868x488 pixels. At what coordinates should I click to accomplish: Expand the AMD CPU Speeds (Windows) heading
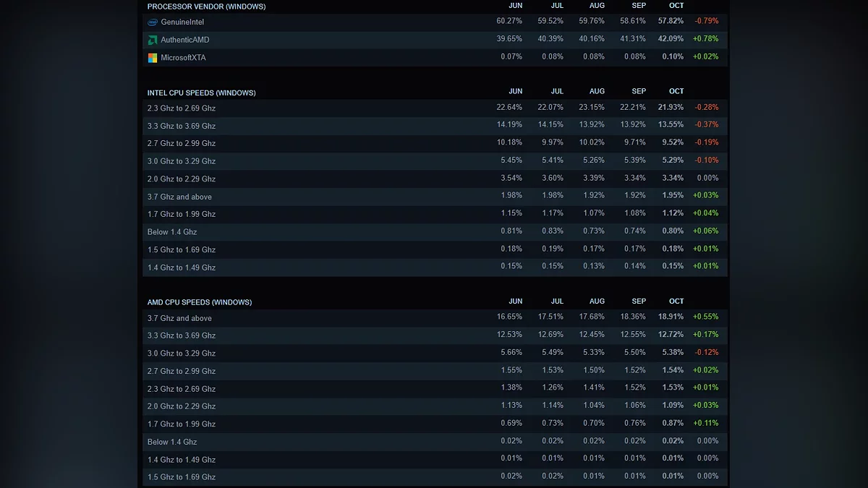click(199, 302)
